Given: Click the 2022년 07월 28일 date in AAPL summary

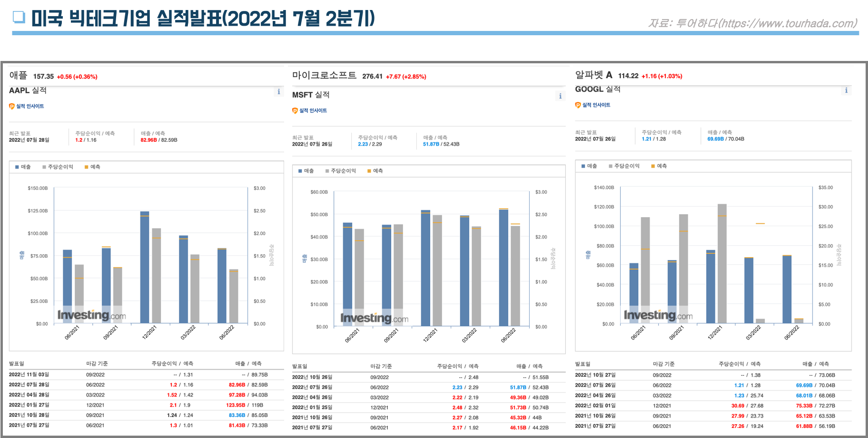Looking at the screenshot, I should coord(29,140).
